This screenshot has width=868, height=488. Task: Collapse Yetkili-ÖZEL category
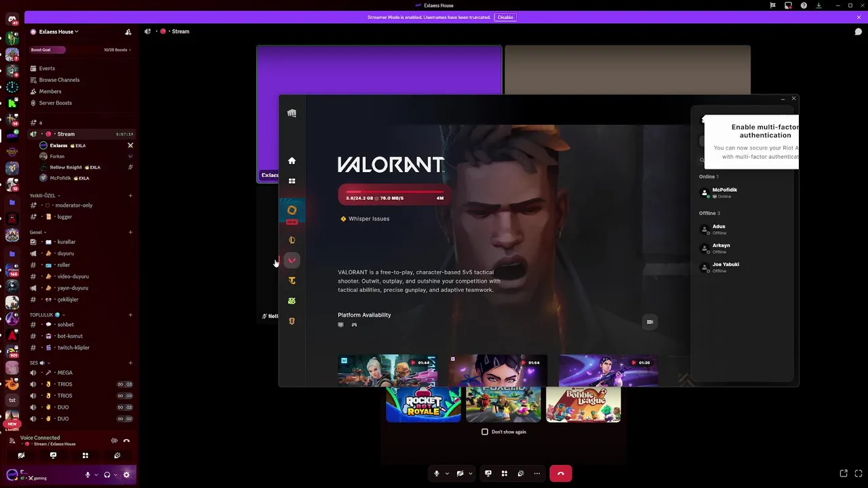pyautogui.click(x=44, y=196)
